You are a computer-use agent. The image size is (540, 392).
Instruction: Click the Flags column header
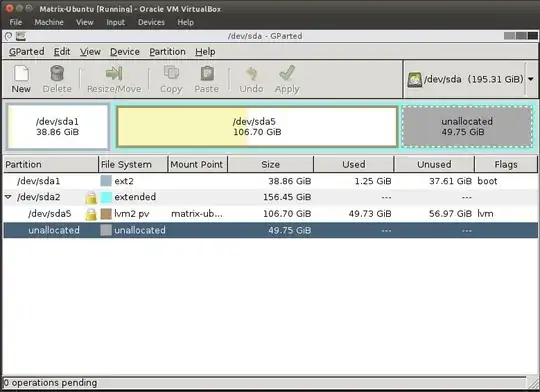(506, 164)
